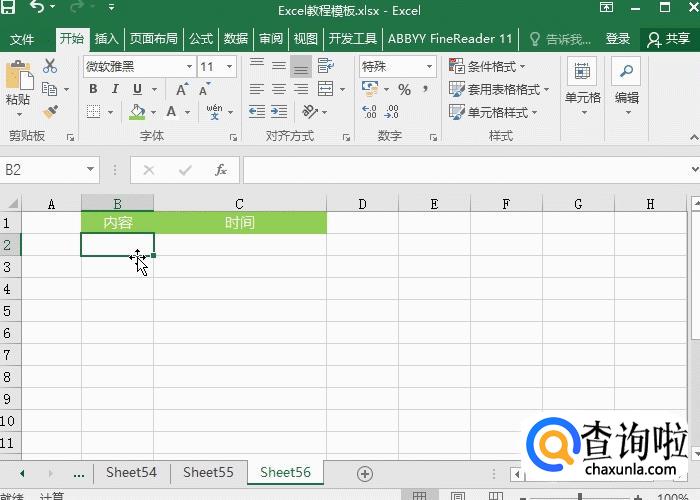This screenshot has width=700, height=500.
Task: Click the 告诉我 Tell me search box
Action: tap(561, 39)
